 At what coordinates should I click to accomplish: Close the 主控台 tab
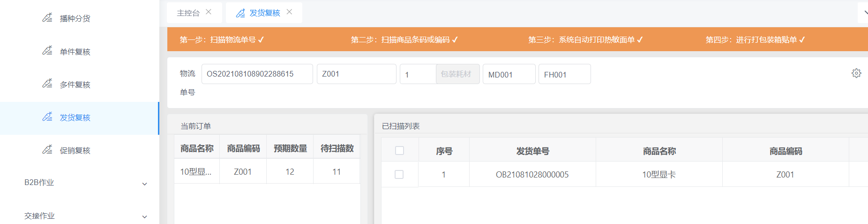[x=209, y=12]
